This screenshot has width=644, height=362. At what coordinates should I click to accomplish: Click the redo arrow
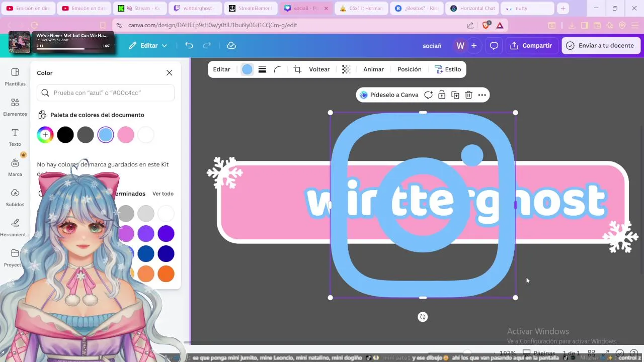pos(207,45)
